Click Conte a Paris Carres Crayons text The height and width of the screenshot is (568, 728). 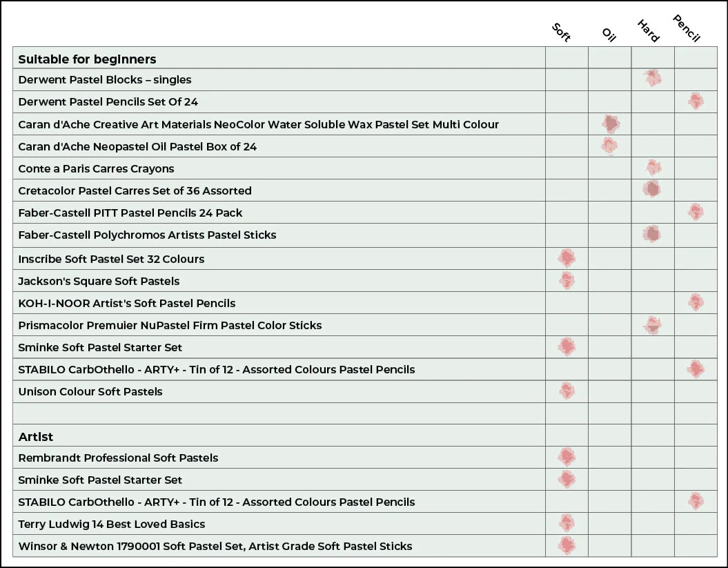point(96,168)
